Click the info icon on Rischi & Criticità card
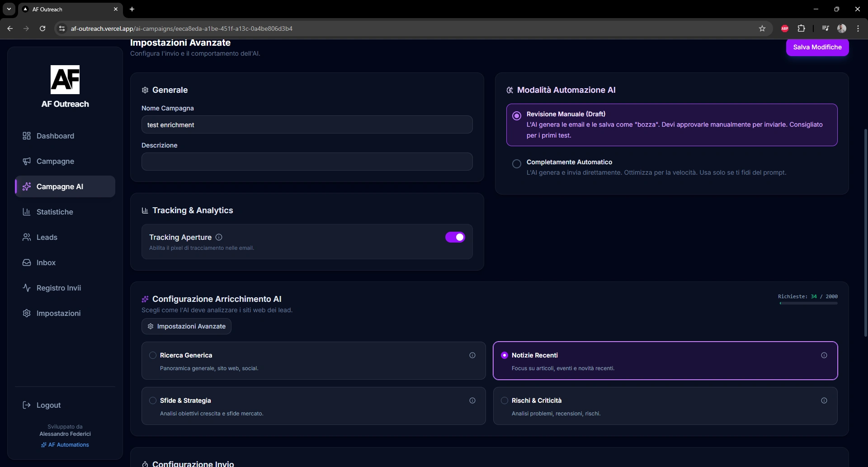This screenshot has height=467, width=868. (x=824, y=400)
